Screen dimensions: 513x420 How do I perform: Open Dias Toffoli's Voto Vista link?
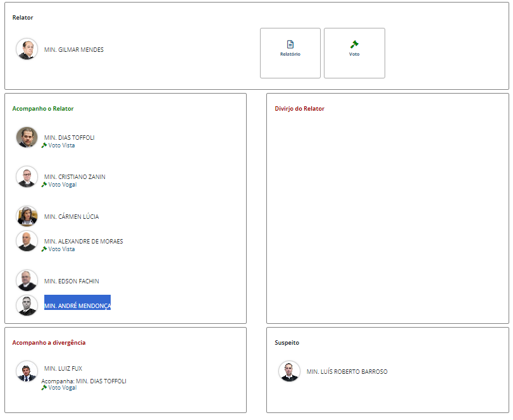click(61, 145)
